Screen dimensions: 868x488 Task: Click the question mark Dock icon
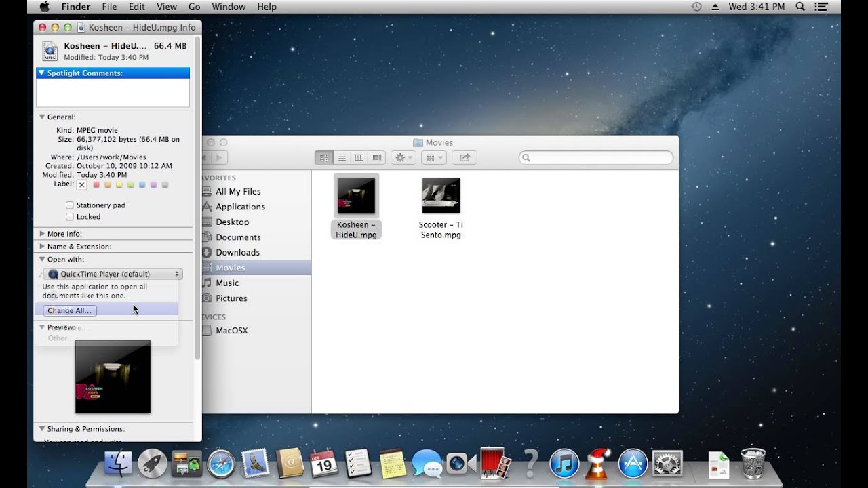point(531,464)
